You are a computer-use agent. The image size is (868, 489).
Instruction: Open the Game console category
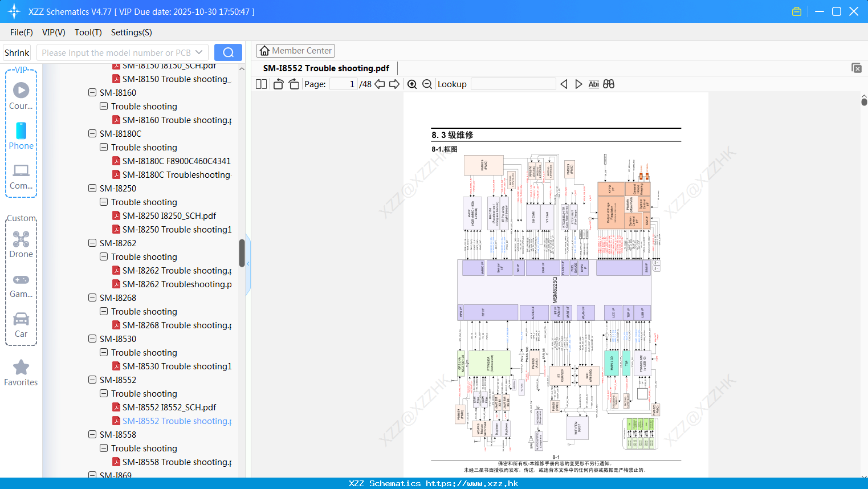pos(21,285)
